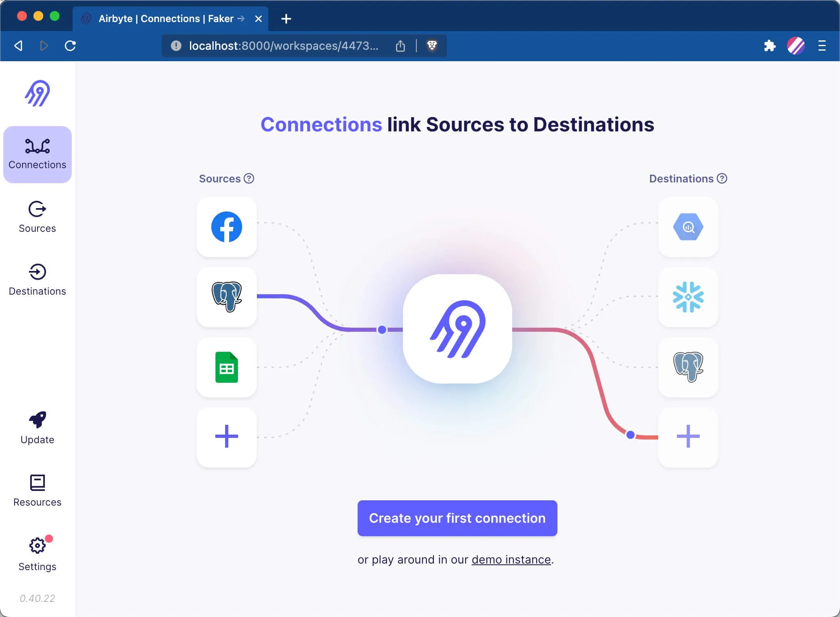The width and height of the screenshot is (840, 617).
Task: Open the Destinations page in sidebar
Action: pyautogui.click(x=37, y=280)
